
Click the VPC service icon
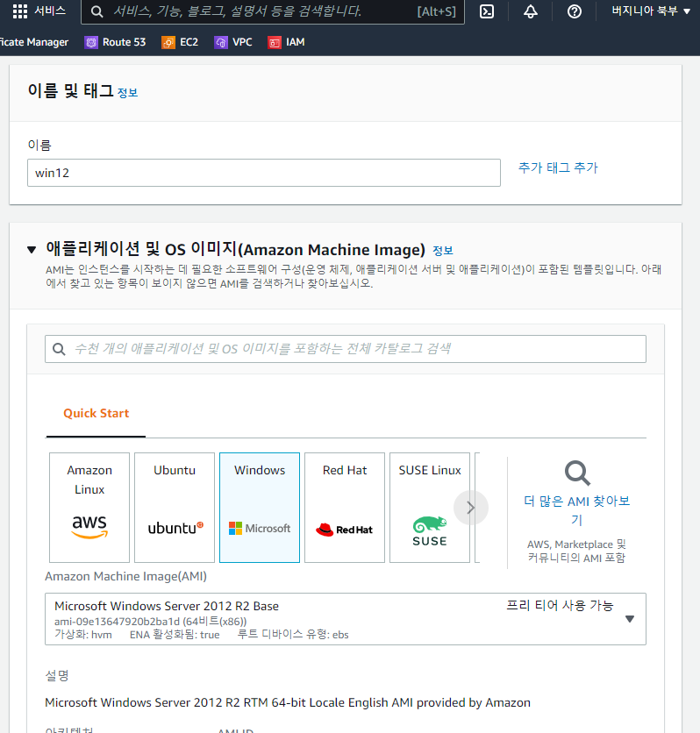click(221, 43)
